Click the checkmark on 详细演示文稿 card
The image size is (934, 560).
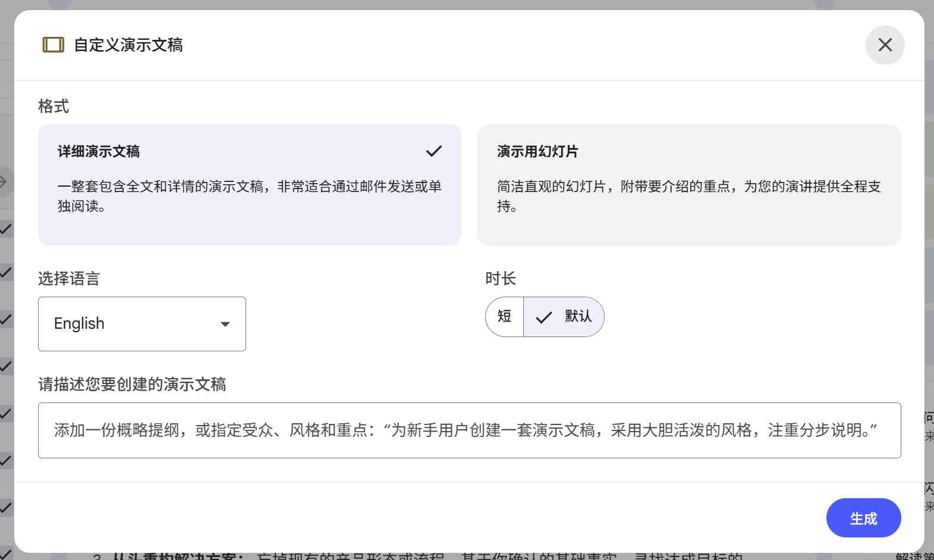point(434,151)
